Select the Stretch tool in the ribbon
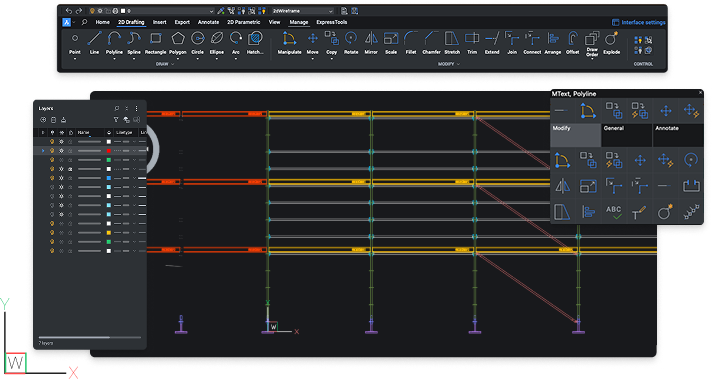 pos(452,43)
